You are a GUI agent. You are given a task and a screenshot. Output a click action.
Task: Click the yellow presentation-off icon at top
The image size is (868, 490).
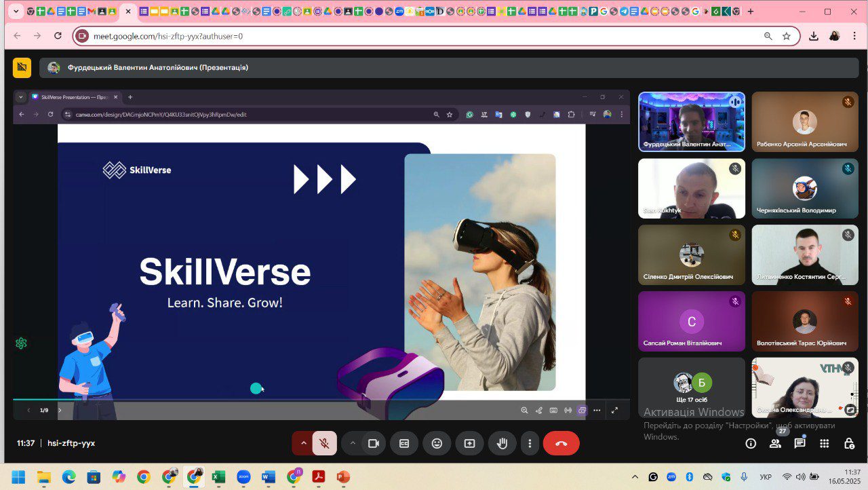[x=22, y=67]
